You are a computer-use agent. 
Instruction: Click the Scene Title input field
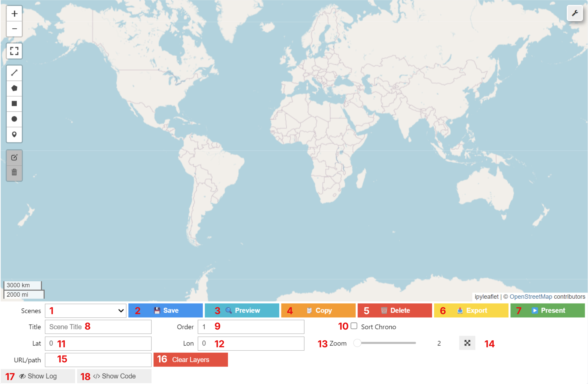point(98,327)
